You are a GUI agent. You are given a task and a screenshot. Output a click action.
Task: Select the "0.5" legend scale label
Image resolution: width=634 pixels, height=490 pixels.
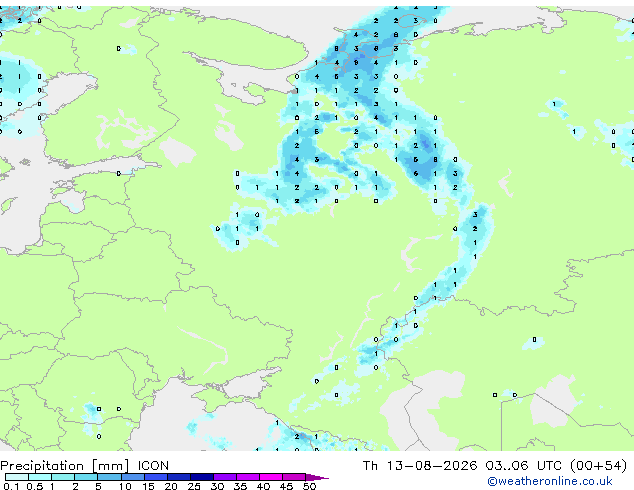[36, 486]
